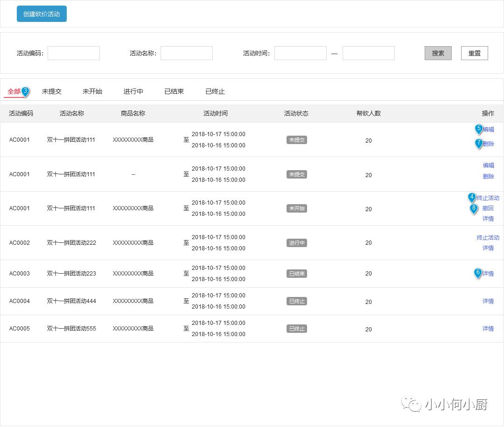
Task: Click the 已结束 status badge
Action: (x=297, y=274)
